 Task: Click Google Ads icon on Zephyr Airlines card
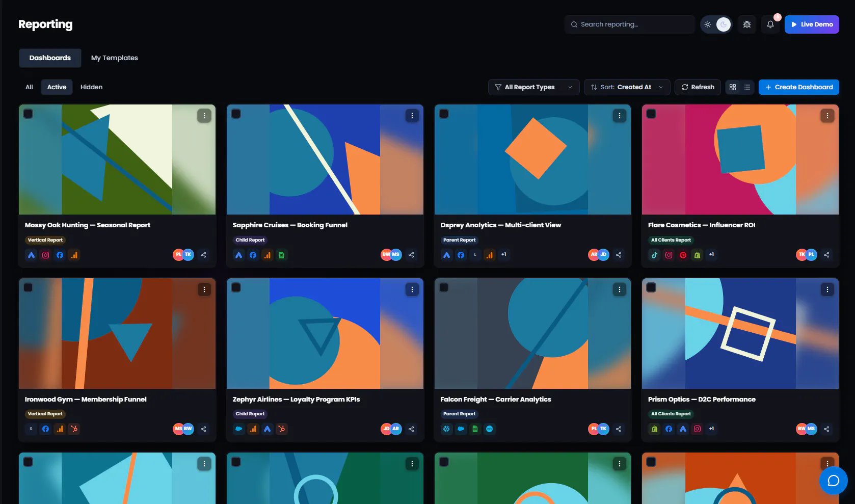(268, 429)
